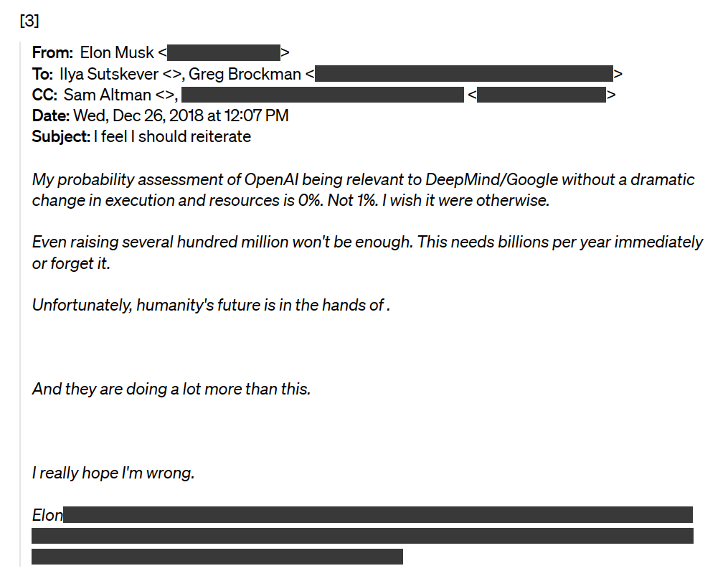Click Sam Altman in the CC line

click(x=108, y=95)
